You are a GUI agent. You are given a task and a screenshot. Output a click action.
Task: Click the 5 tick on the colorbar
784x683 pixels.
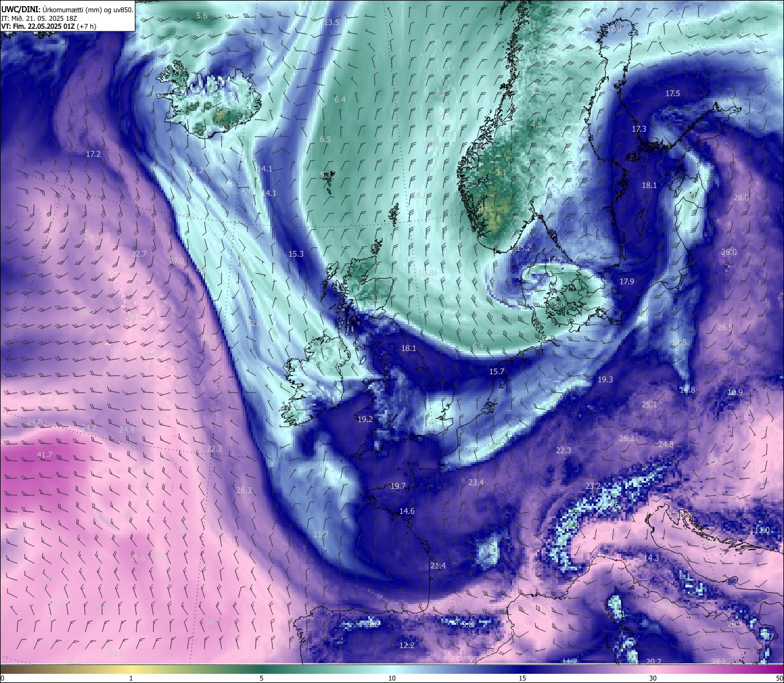click(x=262, y=679)
